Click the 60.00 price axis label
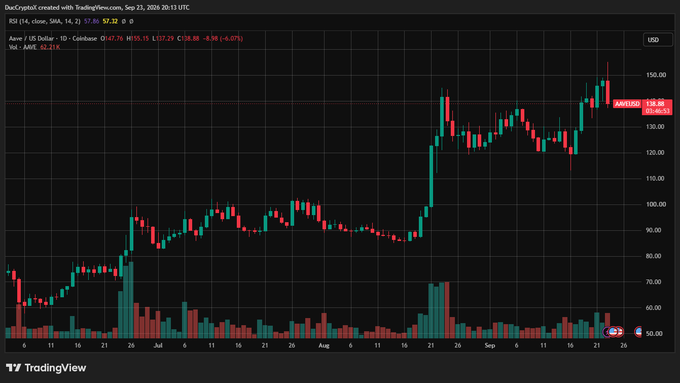Screen dimensions: 680x383 [654, 308]
